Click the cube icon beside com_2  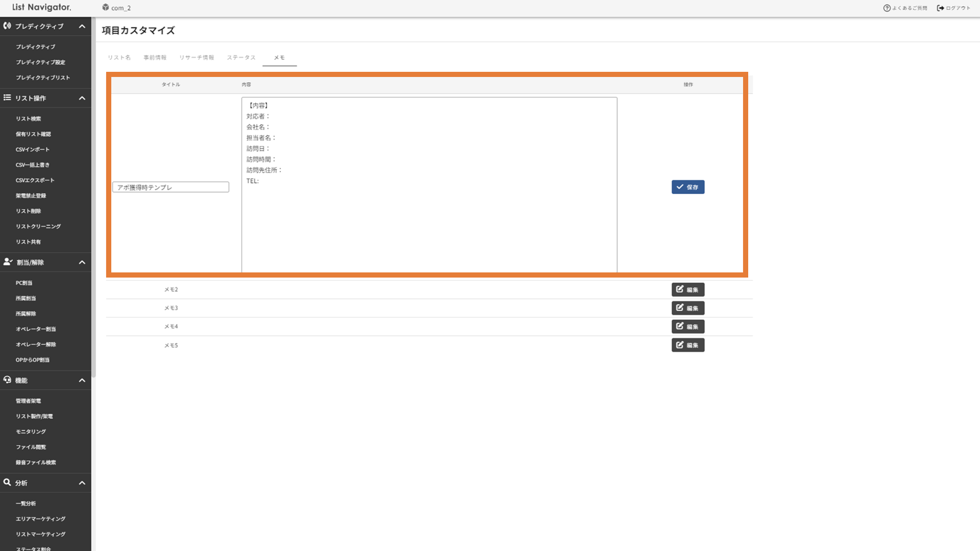point(106,7)
